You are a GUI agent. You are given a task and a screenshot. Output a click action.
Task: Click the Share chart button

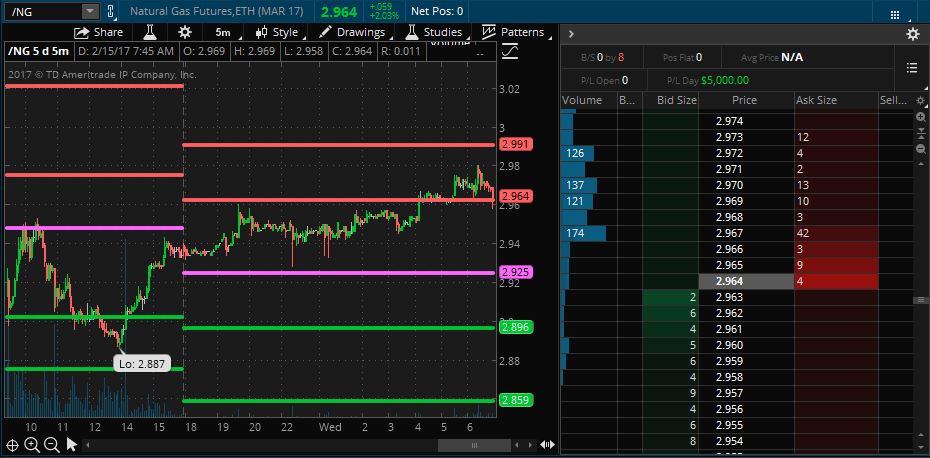click(x=98, y=32)
